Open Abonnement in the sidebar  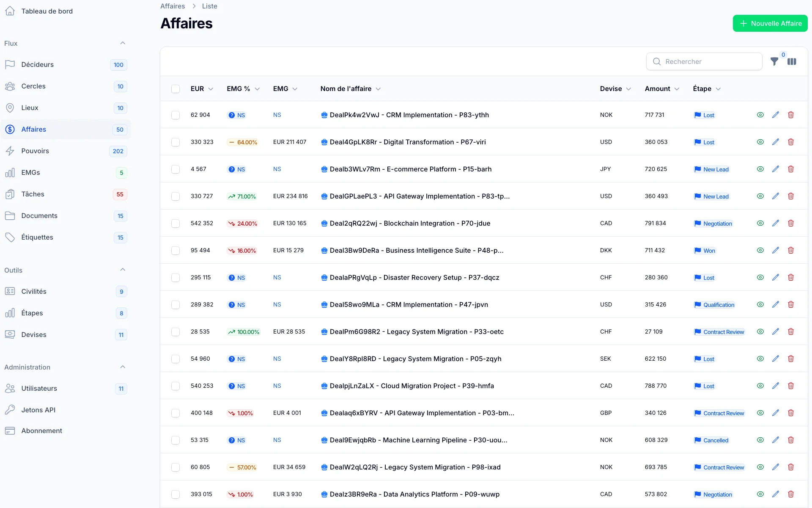pos(66,431)
